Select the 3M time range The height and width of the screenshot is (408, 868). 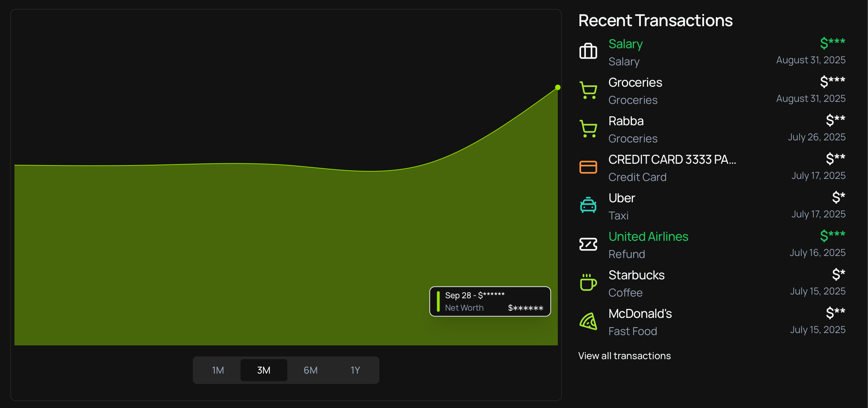(x=264, y=370)
